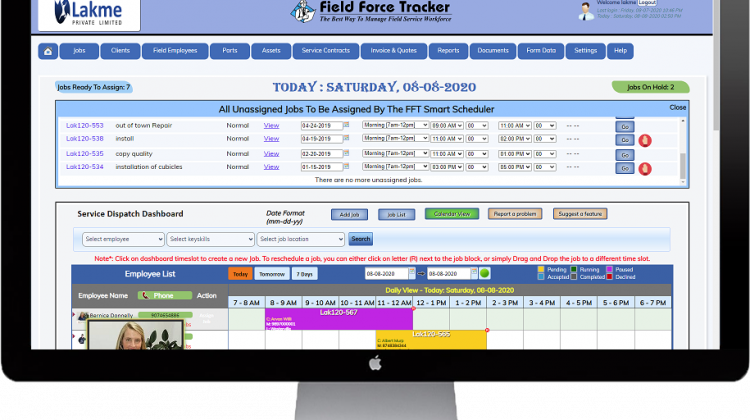Expand the Select employee dropdown
Image resolution: width=750 pixels, height=420 pixels.
[122, 239]
